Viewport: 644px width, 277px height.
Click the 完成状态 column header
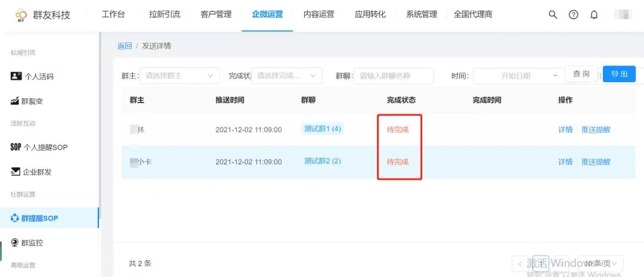[x=401, y=100]
